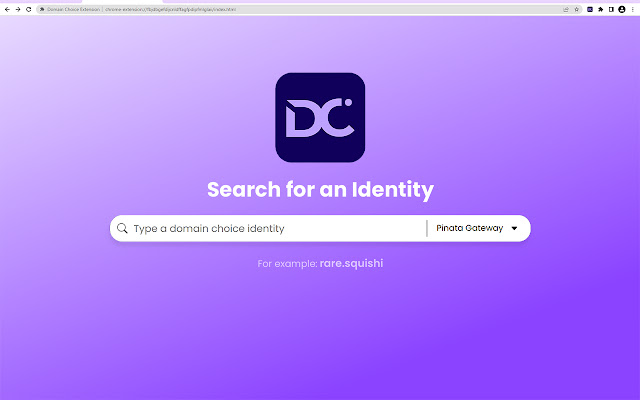Open the Pinata Gateway dropdown
640x400 pixels.
[x=477, y=228]
